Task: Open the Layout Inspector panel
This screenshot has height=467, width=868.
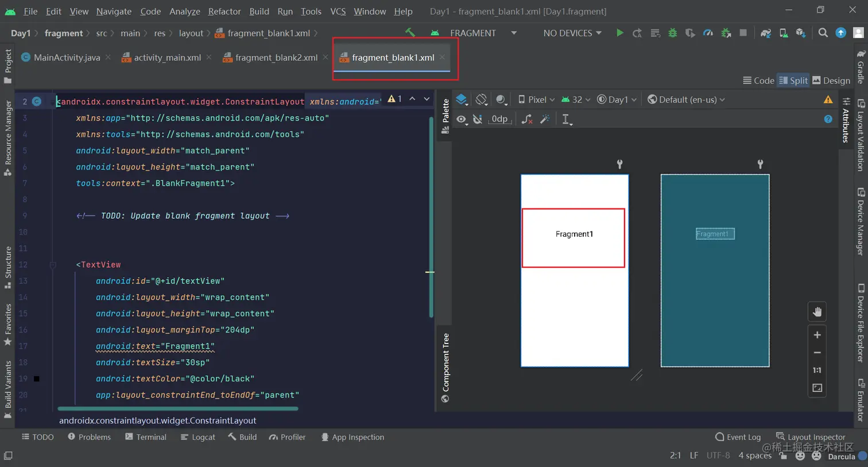Action: point(811,437)
